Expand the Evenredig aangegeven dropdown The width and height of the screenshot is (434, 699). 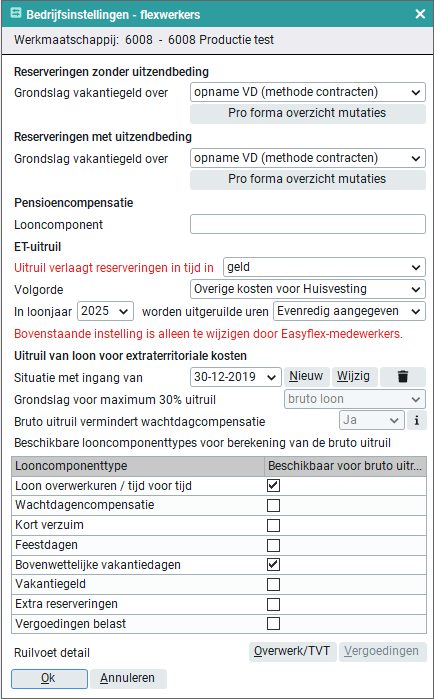[x=349, y=311]
